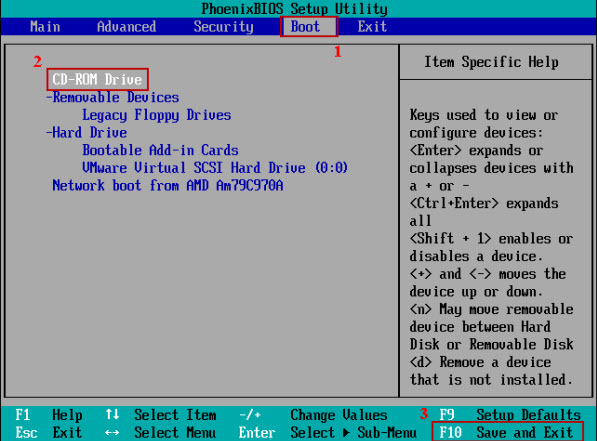The image size is (597, 441).
Task: Click the Esc Exit key label
Action: click(48, 432)
